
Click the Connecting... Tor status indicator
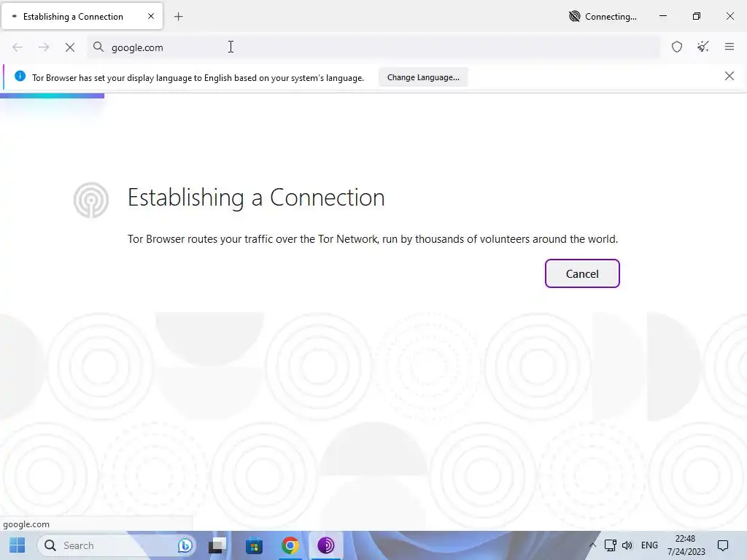click(x=603, y=17)
